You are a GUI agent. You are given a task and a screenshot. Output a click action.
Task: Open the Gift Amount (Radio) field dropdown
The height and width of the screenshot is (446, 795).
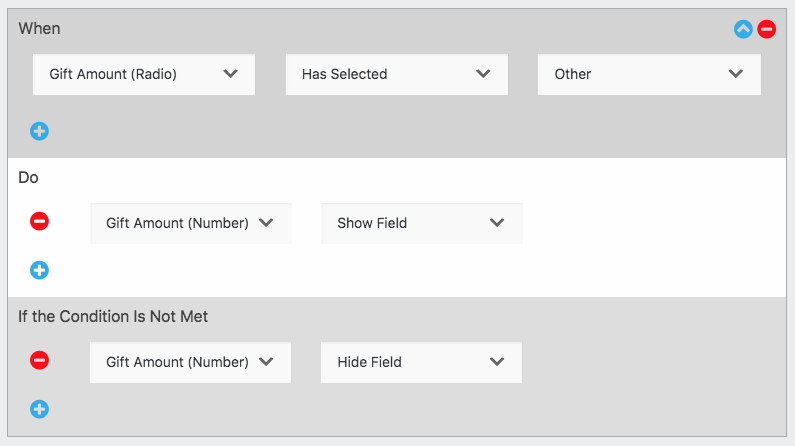[144, 74]
